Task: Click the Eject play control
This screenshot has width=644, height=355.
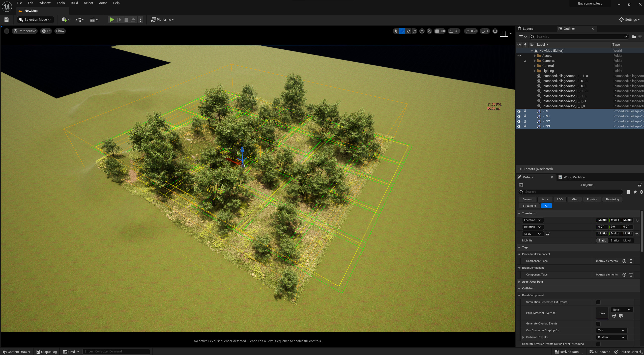Action: (133, 20)
